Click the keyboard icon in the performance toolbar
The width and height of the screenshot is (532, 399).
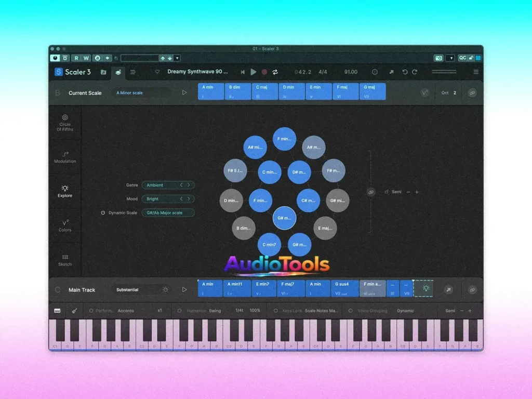[x=57, y=310]
